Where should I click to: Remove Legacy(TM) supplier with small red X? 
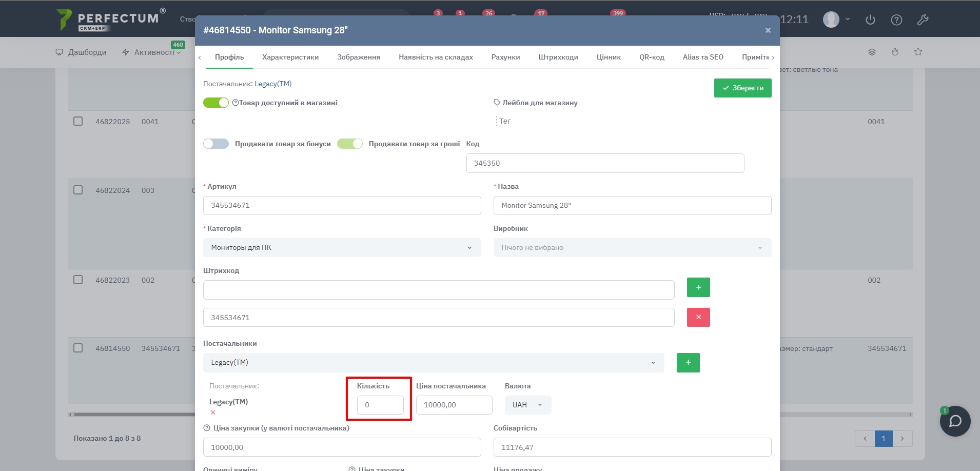213,413
